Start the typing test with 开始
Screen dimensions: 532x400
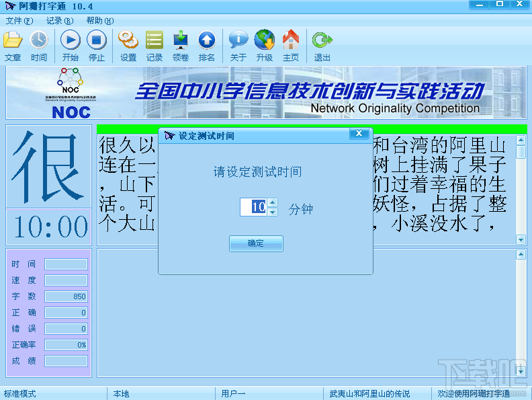coord(71,46)
